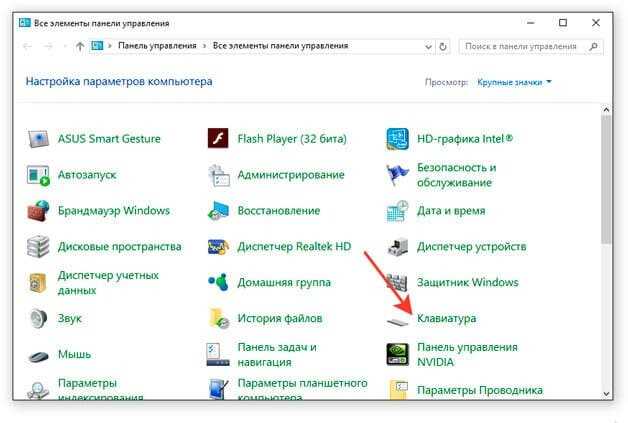The height and width of the screenshot is (423, 628).
Task: Open the NVIDIA control panel icon
Action: coord(397,355)
